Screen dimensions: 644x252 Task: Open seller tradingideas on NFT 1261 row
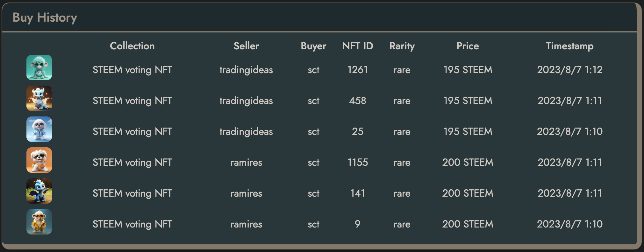pyautogui.click(x=246, y=70)
